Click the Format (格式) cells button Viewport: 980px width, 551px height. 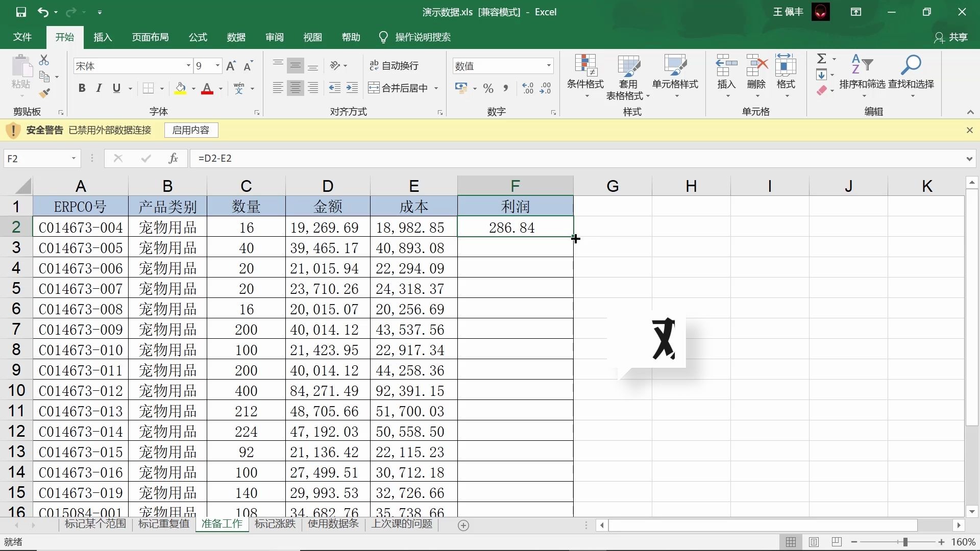[x=786, y=77]
